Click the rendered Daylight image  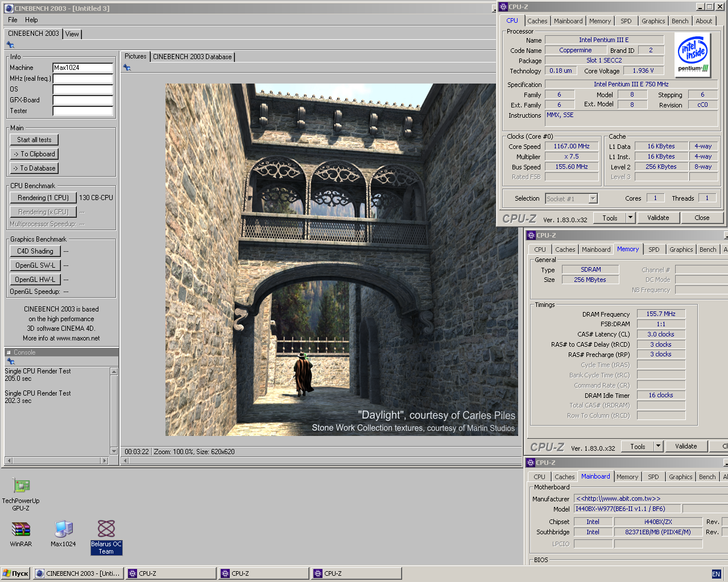(x=341, y=260)
